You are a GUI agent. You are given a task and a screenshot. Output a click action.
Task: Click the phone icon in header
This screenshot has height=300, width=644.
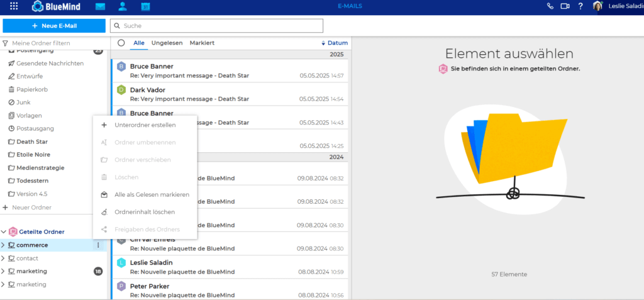(550, 6)
